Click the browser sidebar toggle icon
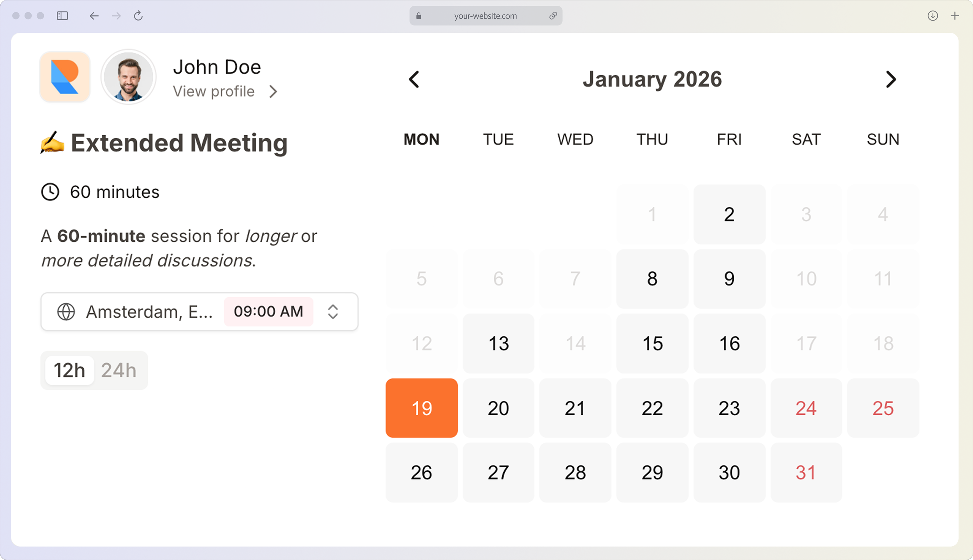The width and height of the screenshot is (973, 560). point(62,16)
